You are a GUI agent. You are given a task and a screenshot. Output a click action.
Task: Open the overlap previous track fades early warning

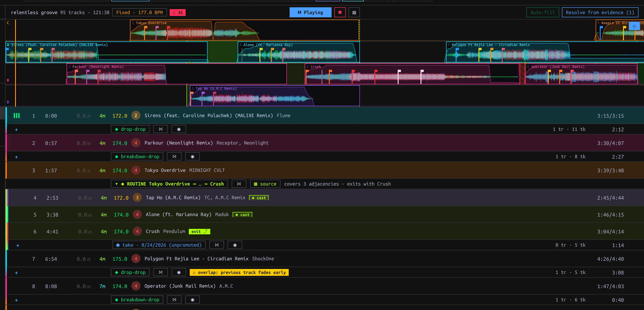[239, 272]
